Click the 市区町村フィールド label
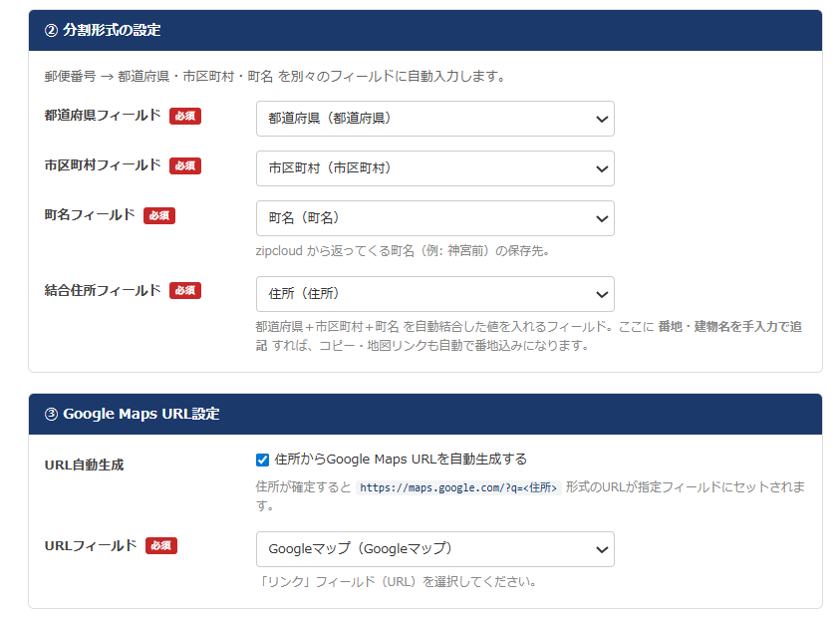The height and width of the screenshot is (618, 840). click(x=103, y=165)
